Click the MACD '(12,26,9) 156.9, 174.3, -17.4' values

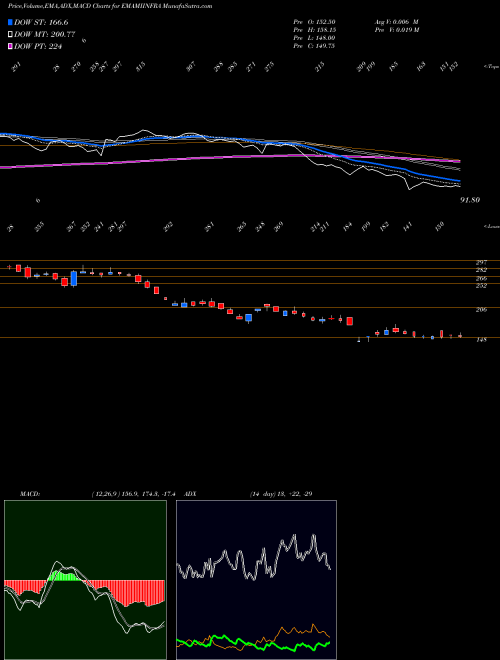[x=136, y=494]
